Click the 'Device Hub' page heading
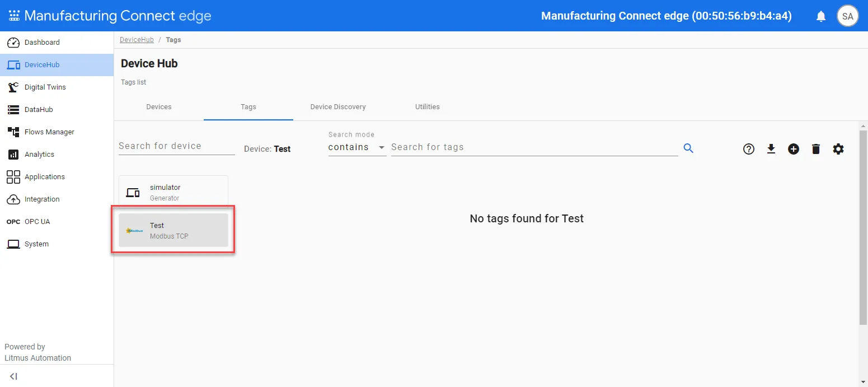Viewport: 868px width, 387px height. (x=149, y=64)
